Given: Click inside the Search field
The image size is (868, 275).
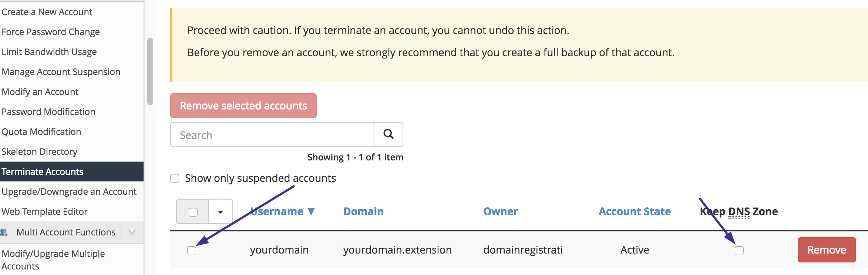Looking at the screenshot, I should (x=272, y=135).
